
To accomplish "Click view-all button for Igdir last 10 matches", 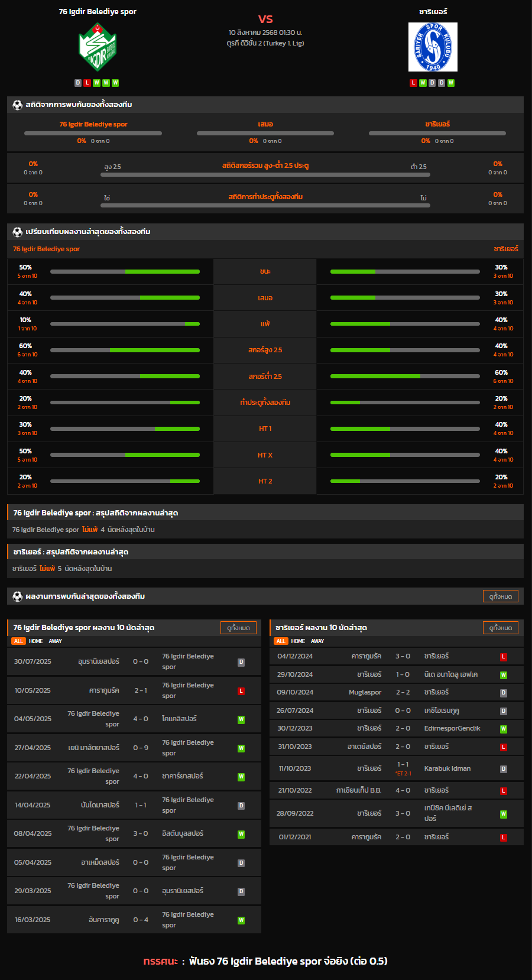I will click(238, 628).
